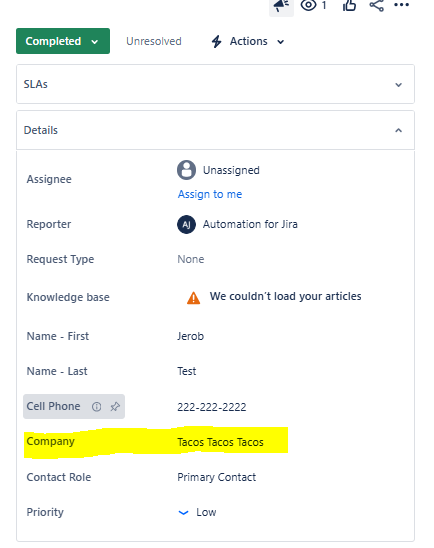This screenshot has width=434, height=548.
Task: Expand the SLAs section
Action: point(215,84)
